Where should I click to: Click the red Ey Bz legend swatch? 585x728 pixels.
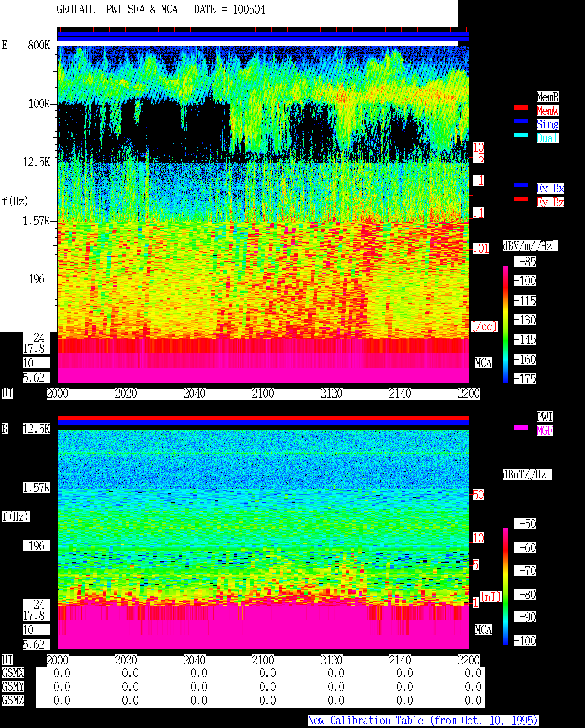pyautogui.click(x=521, y=199)
